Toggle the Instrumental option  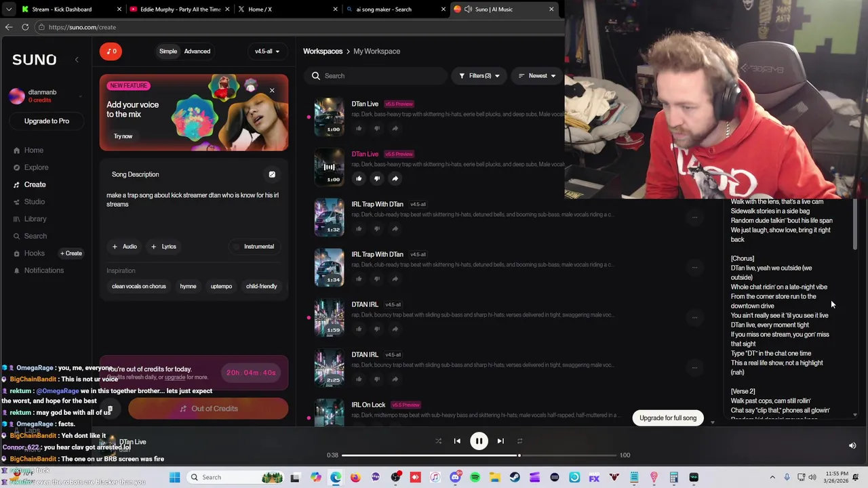click(254, 247)
